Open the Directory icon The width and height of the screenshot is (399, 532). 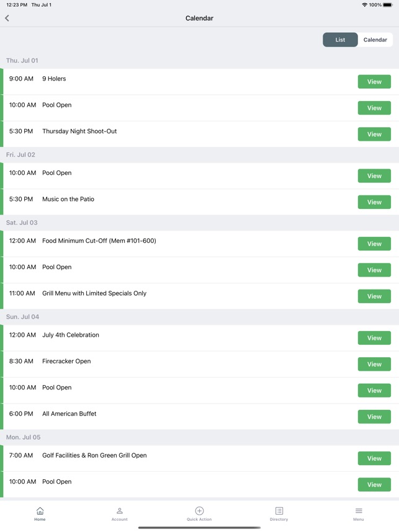click(279, 511)
